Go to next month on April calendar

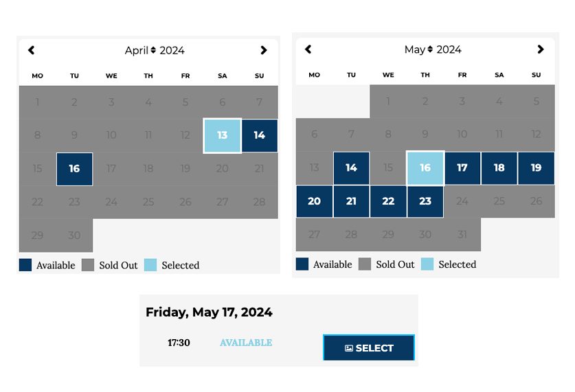[x=263, y=50]
